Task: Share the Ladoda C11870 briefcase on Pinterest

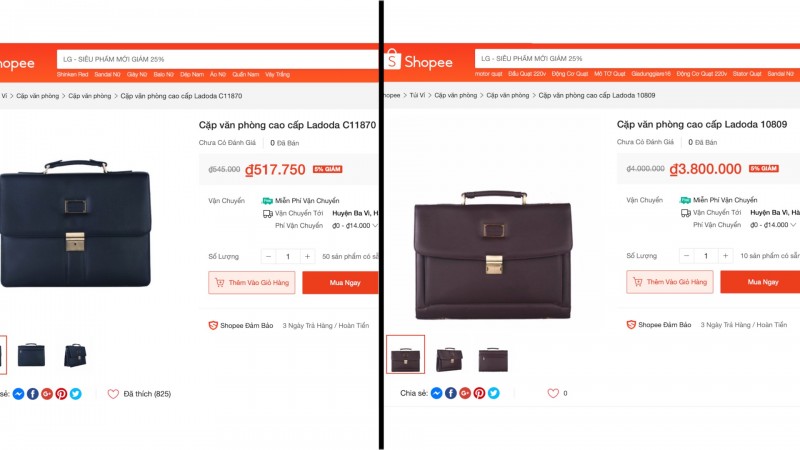Action: pyautogui.click(x=61, y=393)
